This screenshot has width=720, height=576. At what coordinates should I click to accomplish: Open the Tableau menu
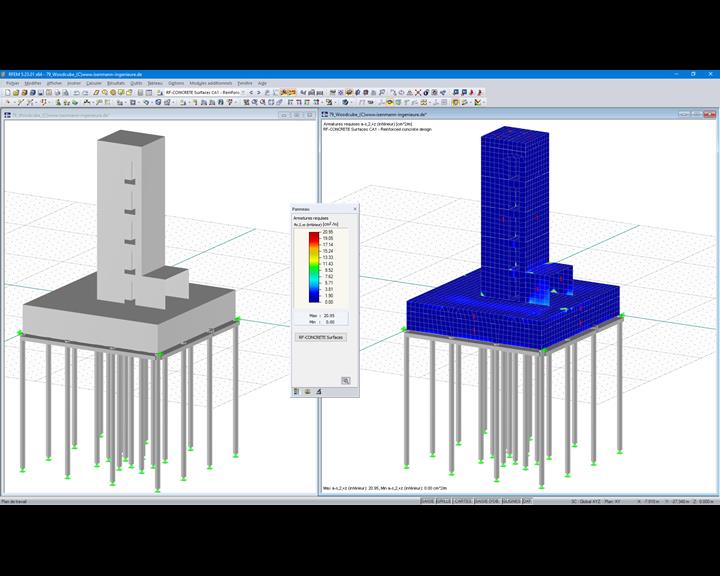point(155,83)
